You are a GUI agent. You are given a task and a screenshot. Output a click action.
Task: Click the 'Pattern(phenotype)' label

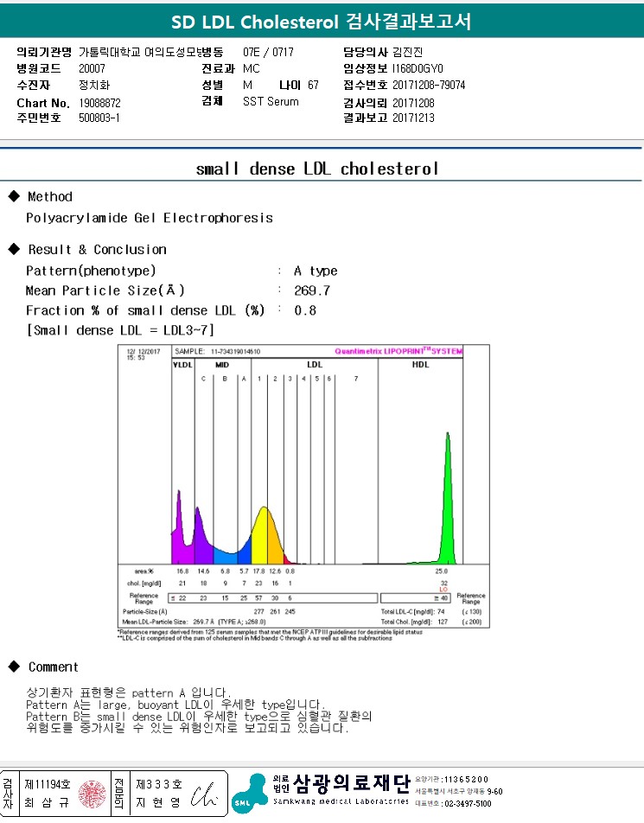91,271
